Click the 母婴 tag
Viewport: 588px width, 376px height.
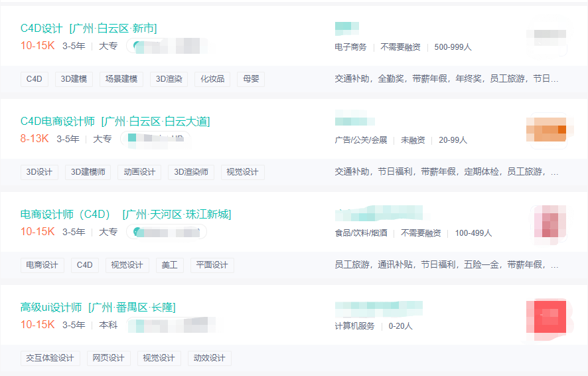252,79
